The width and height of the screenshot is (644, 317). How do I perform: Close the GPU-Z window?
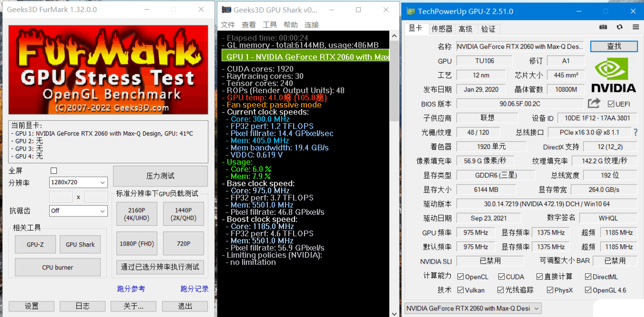tap(633, 11)
